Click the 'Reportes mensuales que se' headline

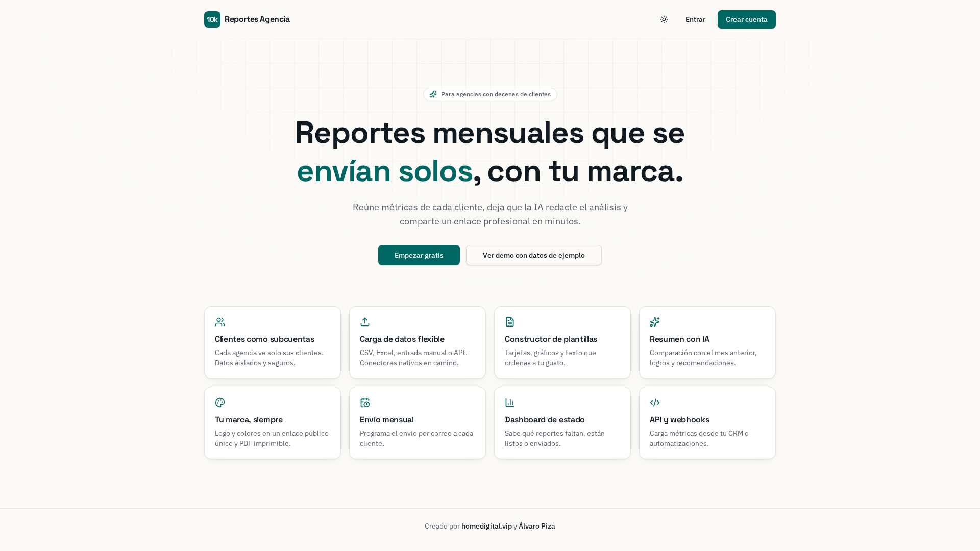[490, 133]
